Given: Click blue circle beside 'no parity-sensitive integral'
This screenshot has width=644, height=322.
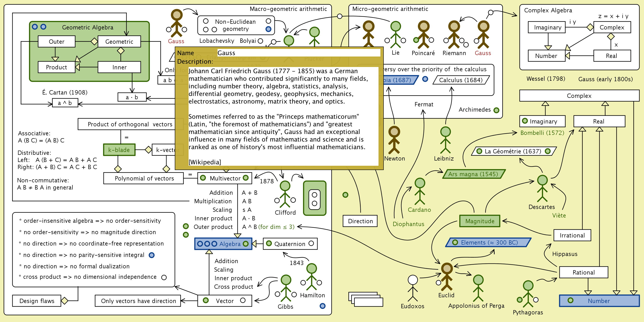Looking at the screenshot, I should [x=152, y=255].
